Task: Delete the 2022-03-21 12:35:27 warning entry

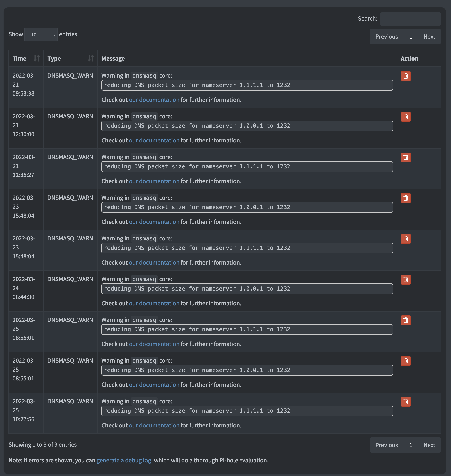Action: pos(406,157)
